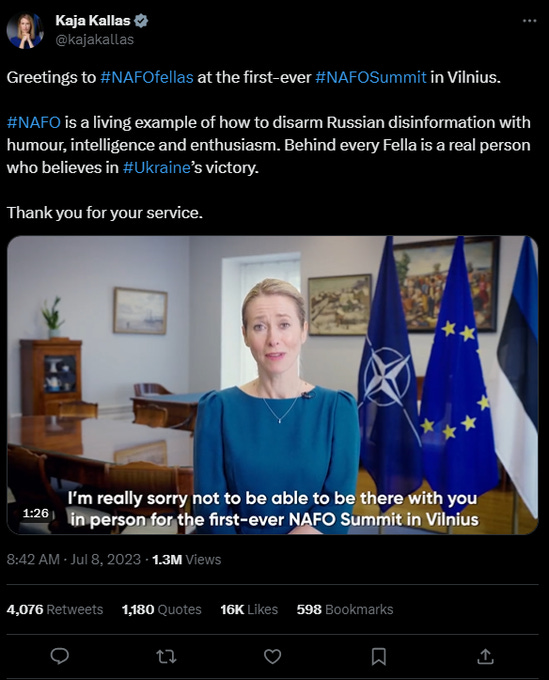Viewport: 549px width, 680px height.
Task: Click the 1:26 video duration badge
Action: click(x=36, y=513)
